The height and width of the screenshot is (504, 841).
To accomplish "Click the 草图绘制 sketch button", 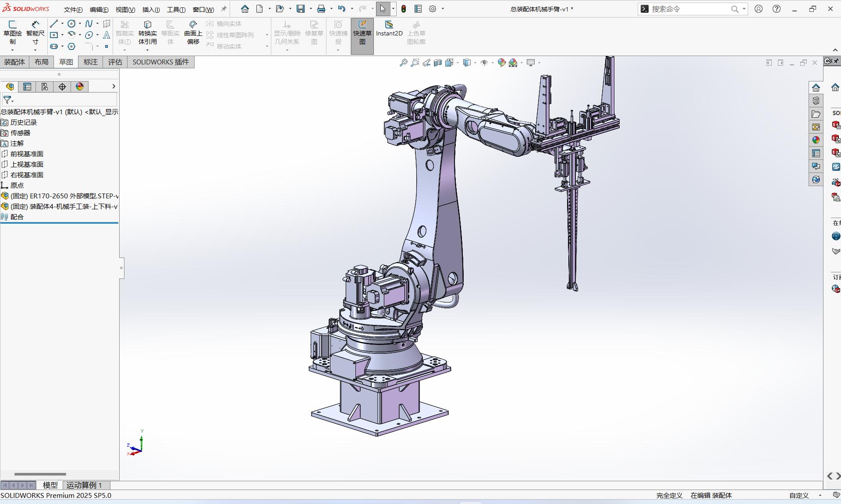I will tap(13, 32).
